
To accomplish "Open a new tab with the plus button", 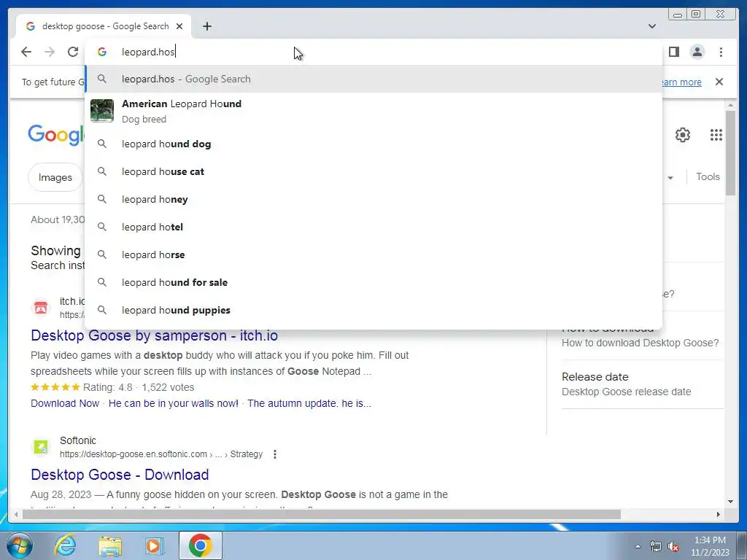I will click(206, 26).
